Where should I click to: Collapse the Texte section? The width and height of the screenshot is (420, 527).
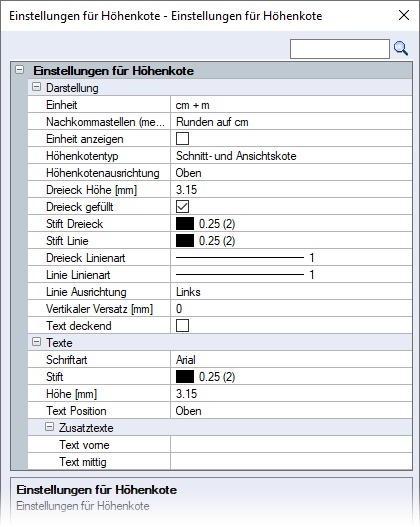coord(36,342)
